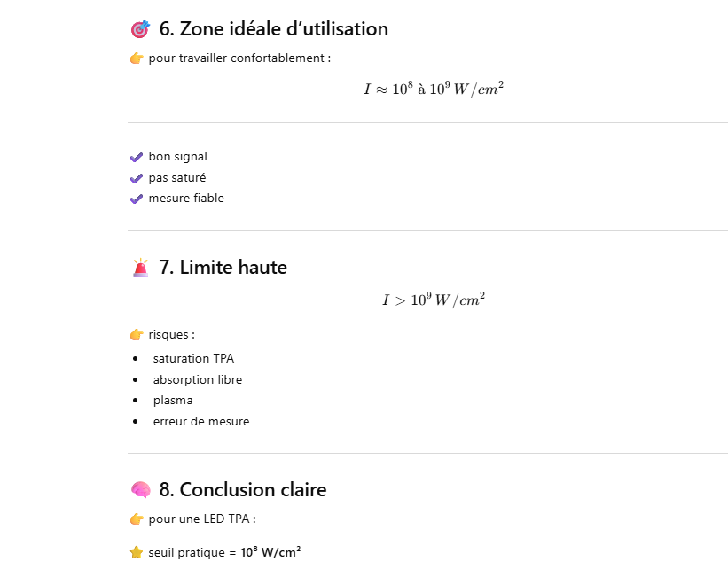The height and width of the screenshot is (585, 728).
Task: Click the formula I ≈ 10⁸ à 10⁹ W/cm²
Action: coord(434,90)
